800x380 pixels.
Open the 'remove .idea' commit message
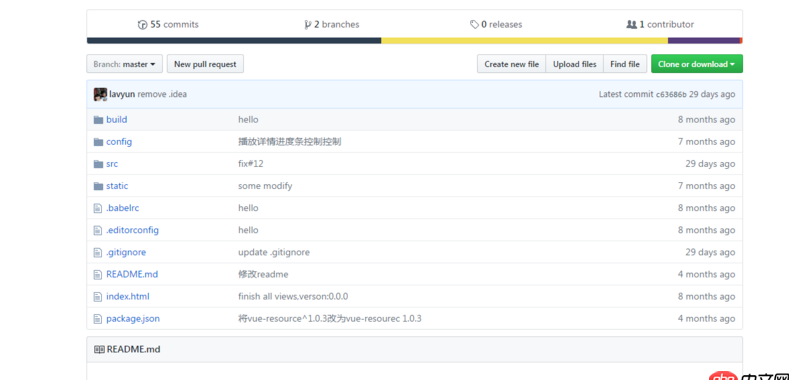[x=162, y=94]
